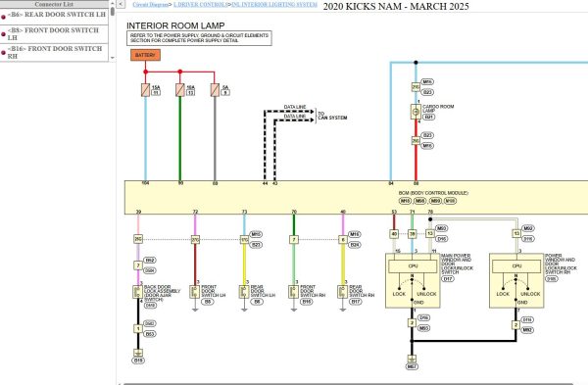The width and height of the screenshot is (588, 385).
Task: Click the connector list scroll-up arrow
Action: (113, 3)
